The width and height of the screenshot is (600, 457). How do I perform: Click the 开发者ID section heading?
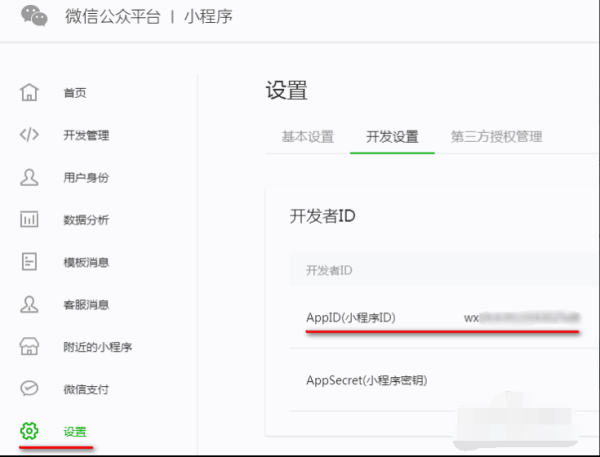[x=323, y=216]
